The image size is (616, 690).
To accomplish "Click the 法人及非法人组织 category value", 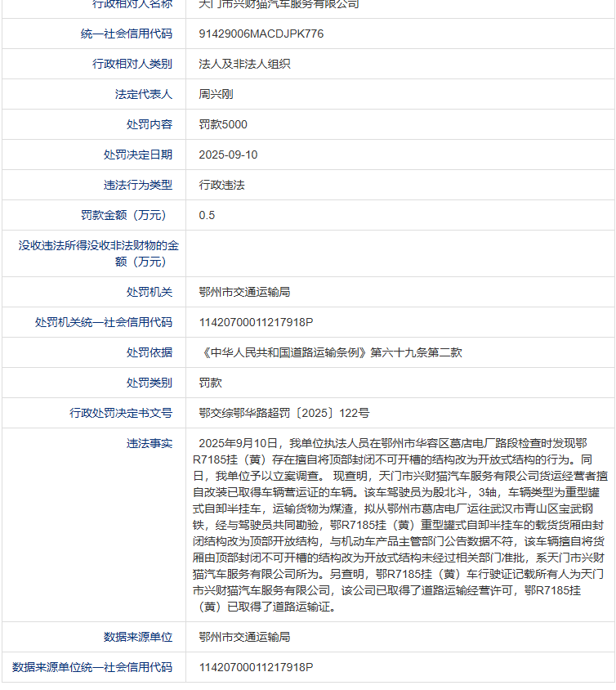I will [x=244, y=65].
